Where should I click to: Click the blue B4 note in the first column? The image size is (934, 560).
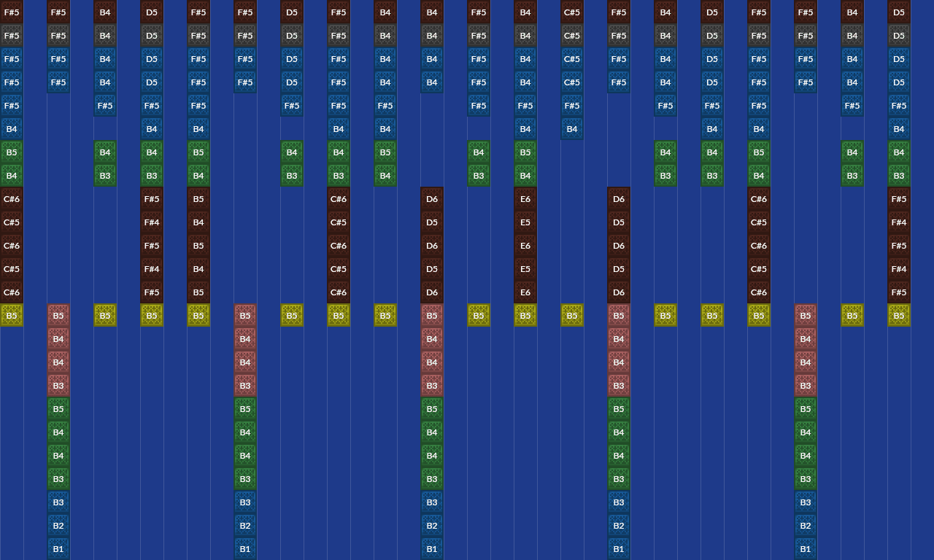(x=12, y=128)
